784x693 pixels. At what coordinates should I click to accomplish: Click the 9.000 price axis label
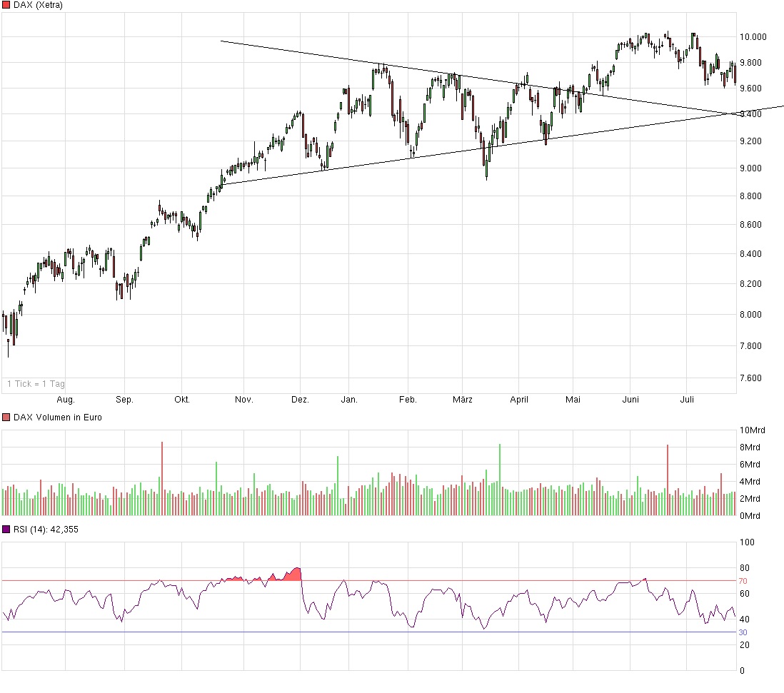(751, 168)
